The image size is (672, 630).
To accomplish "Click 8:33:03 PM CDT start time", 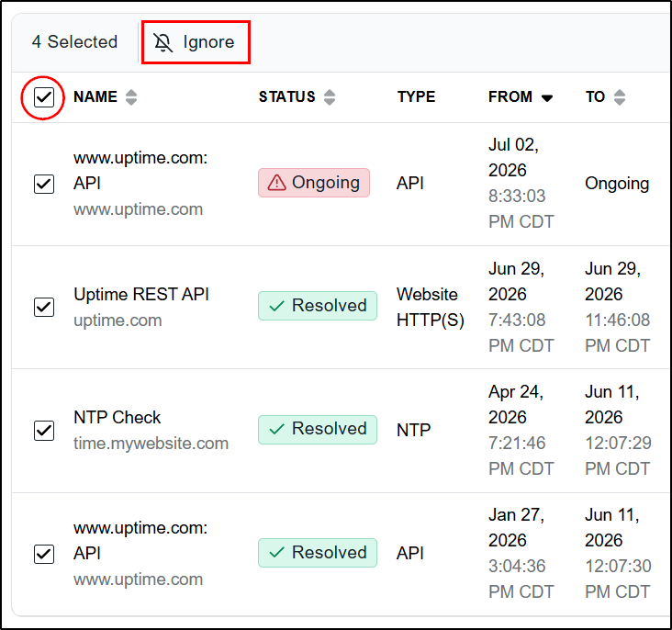I will pyautogui.click(x=521, y=209).
